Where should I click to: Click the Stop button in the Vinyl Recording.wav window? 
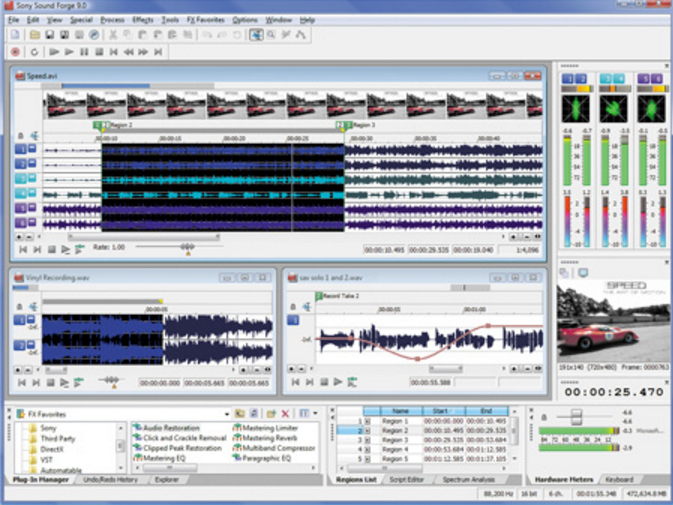click(50, 382)
